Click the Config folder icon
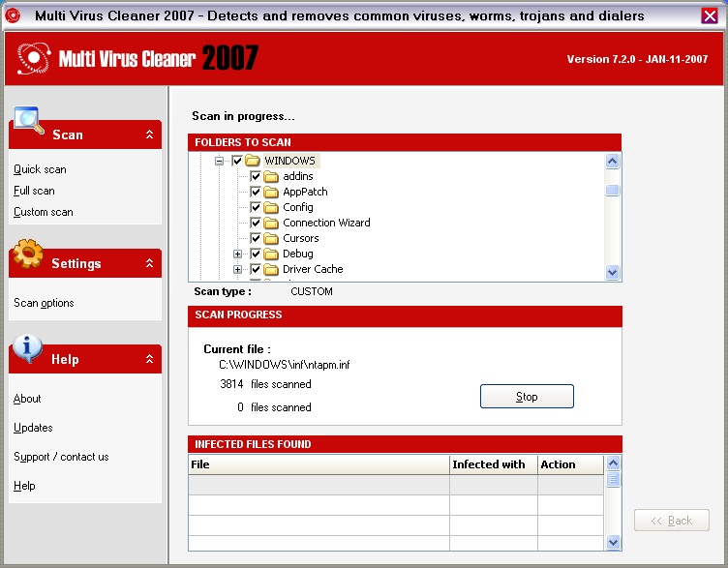 271,207
